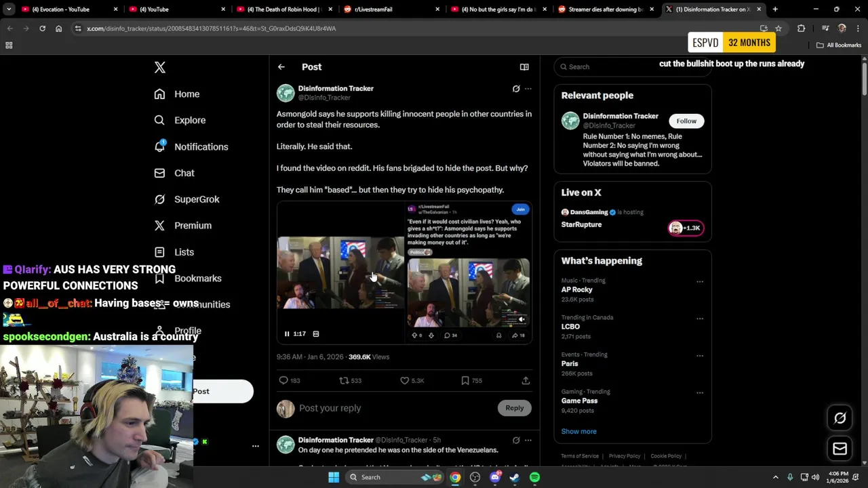Open messages floating button
The image size is (868, 488).
(840, 449)
